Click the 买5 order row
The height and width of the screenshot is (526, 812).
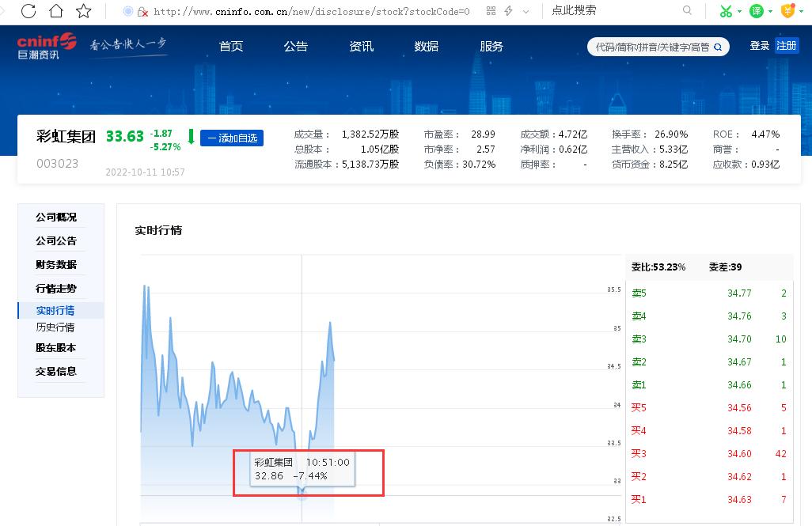pos(709,408)
